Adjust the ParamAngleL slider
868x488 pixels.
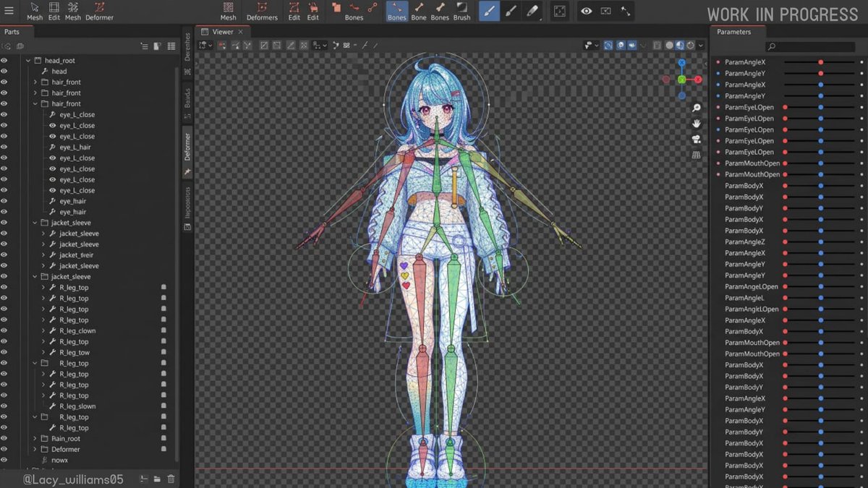(x=819, y=298)
